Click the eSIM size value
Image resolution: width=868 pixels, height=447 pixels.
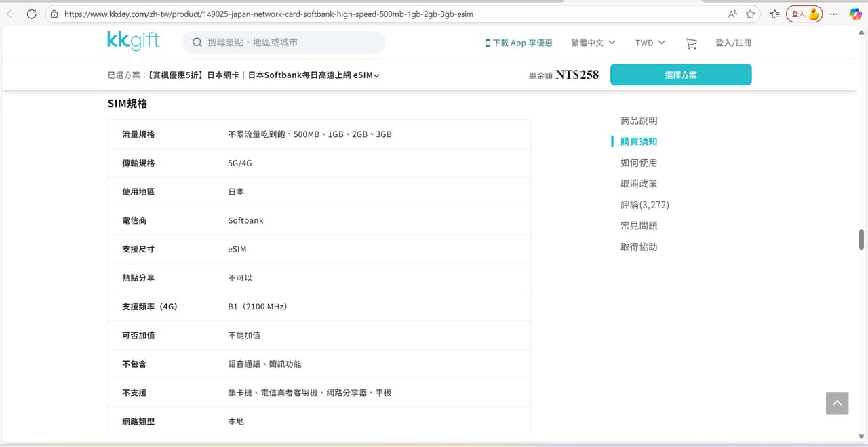[237, 249]
